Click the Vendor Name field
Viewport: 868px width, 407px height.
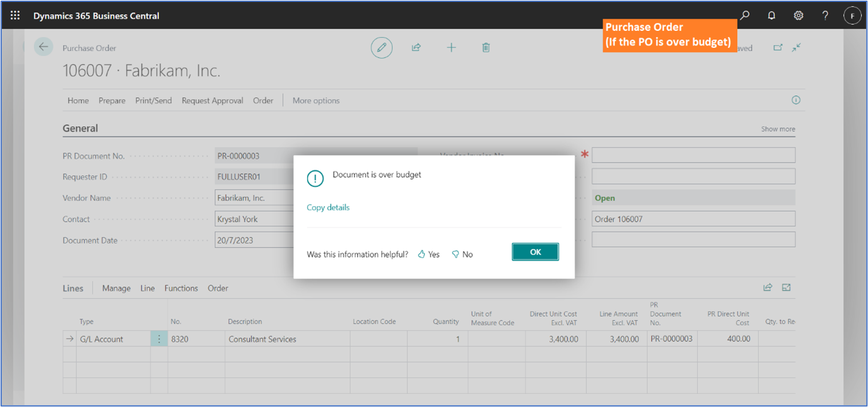254,198
